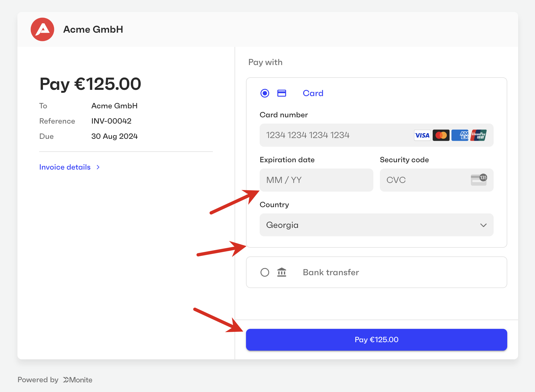This screenshot has height=392, width=535.
Task: Choose the Bank transfer payment option label
Action: point(331,272)
